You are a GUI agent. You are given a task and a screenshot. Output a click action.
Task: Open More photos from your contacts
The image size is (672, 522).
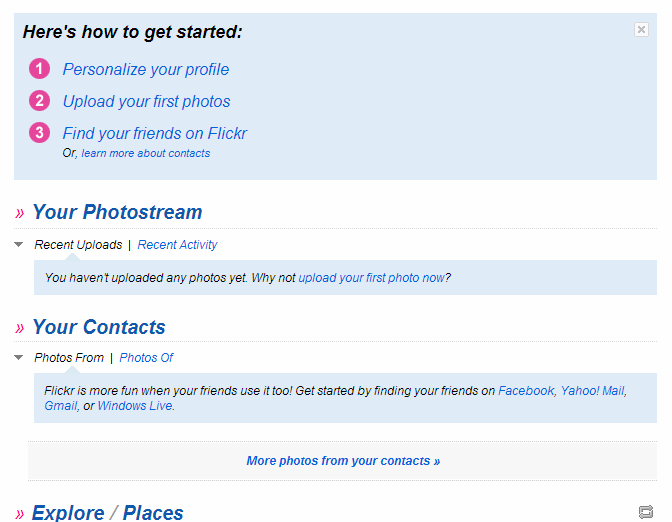coord(343,461)
